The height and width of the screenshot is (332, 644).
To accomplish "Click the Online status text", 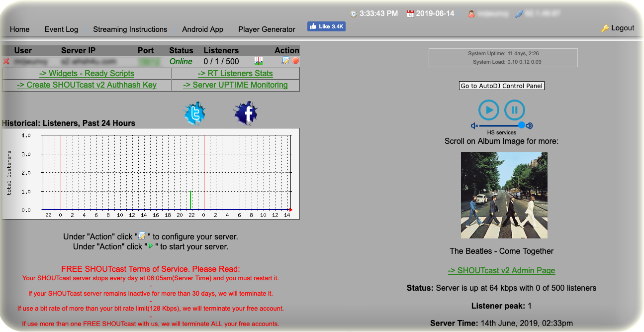I will click(x=181, y=61).
